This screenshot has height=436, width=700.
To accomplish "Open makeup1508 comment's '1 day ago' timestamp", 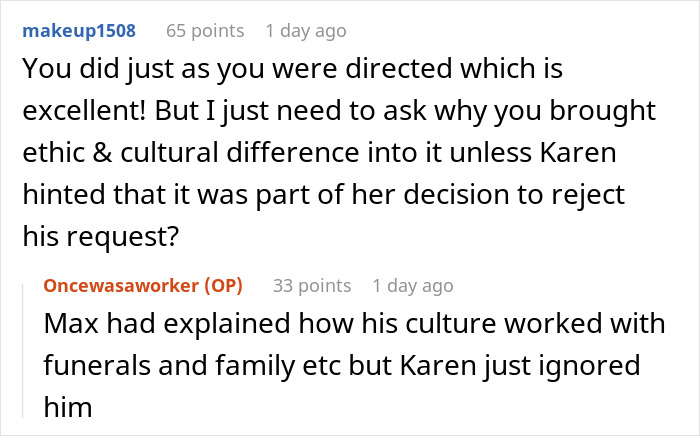I will point(305,31).
